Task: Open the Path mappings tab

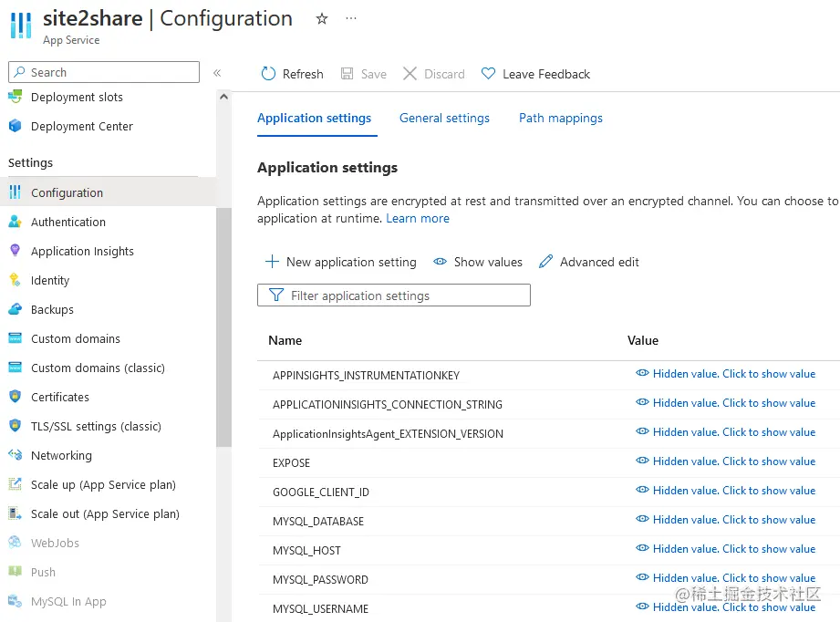Action: point(560,118)
